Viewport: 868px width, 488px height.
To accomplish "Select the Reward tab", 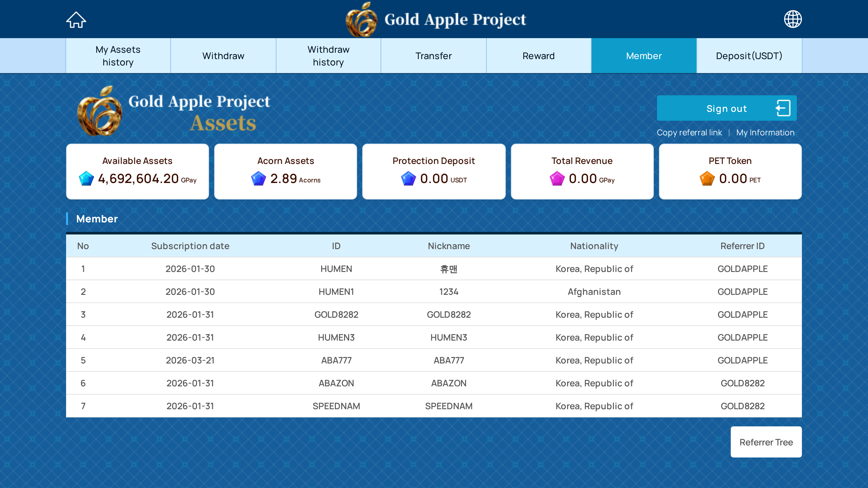I will click(539, 56).
